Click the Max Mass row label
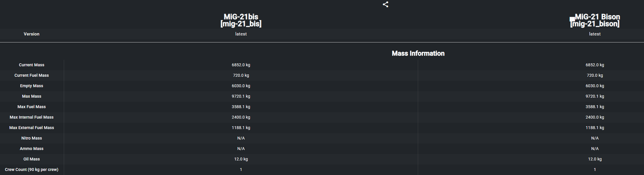 coord(32,96)
